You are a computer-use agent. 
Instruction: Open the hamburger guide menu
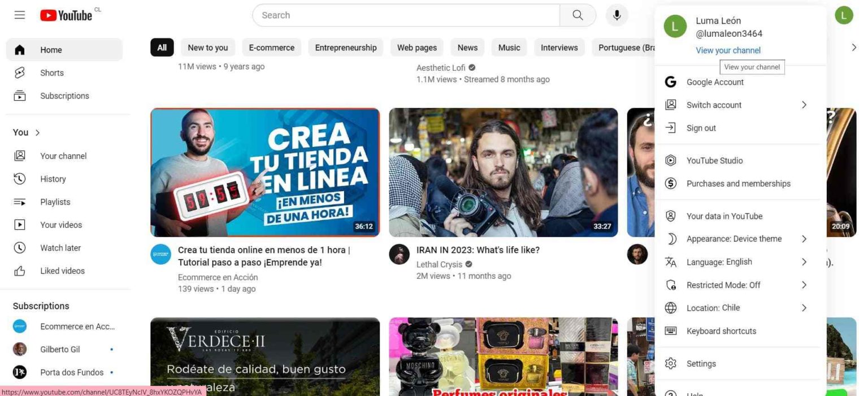[x=19, y=15]
